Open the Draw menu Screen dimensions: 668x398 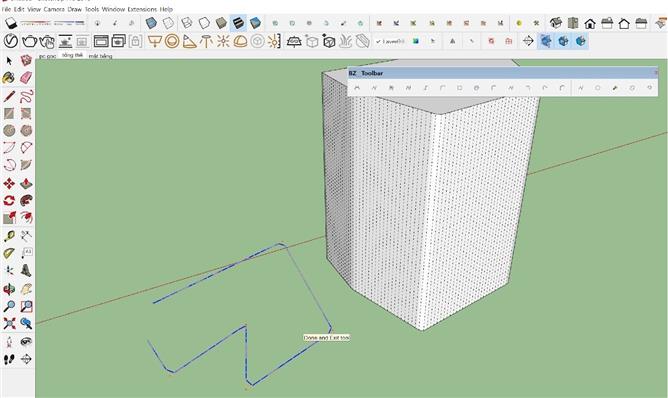75,9
